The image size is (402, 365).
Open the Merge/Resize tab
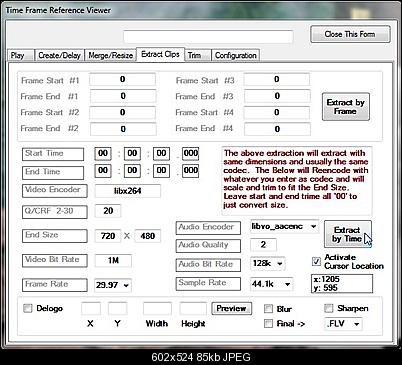111,55
